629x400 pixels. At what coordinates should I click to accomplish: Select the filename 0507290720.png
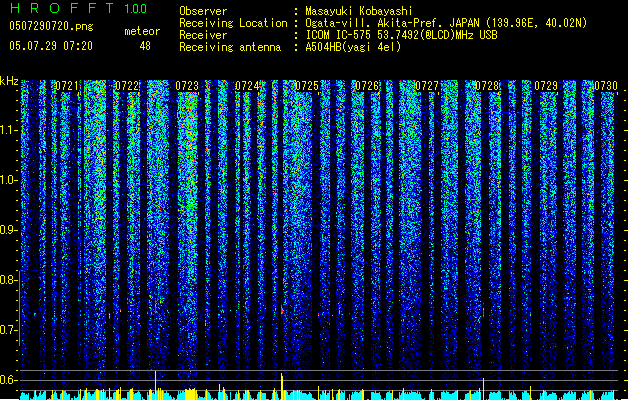[51, 26]
